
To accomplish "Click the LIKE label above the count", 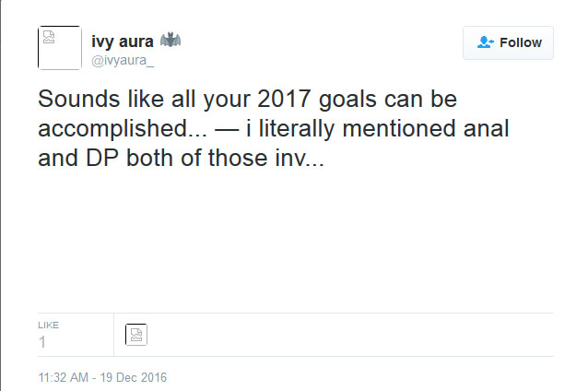I will (x=48, y=325).
